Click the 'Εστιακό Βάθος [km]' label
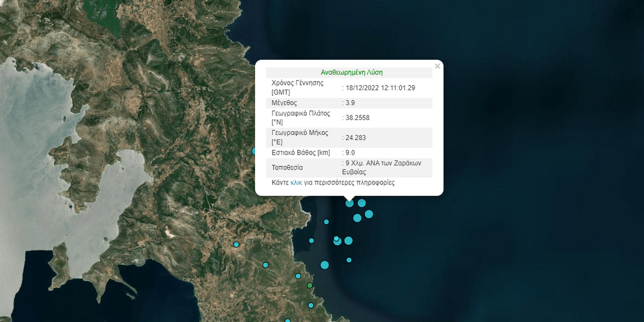 pos(301,153)
